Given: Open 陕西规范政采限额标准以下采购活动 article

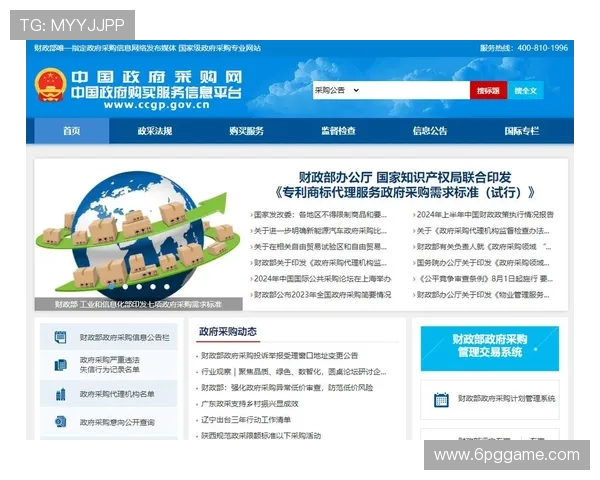Looking at the screenshot, I should coord(261,436).
